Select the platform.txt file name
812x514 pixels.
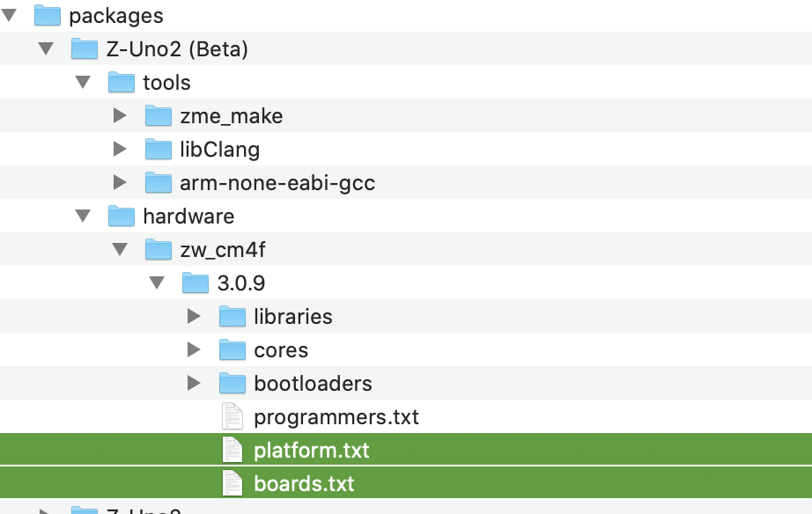coord(311,451)
